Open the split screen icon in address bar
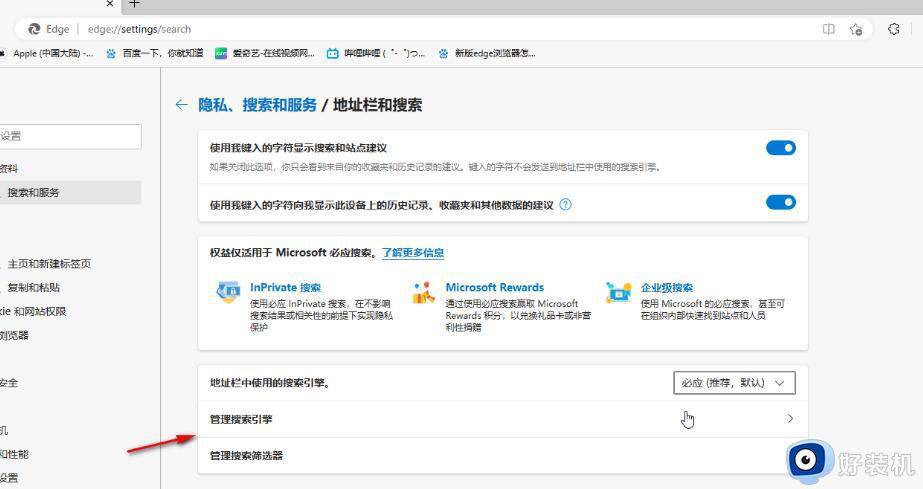Image resolution: width=923 pixels, height=489 pixels. tap(829, 29)
